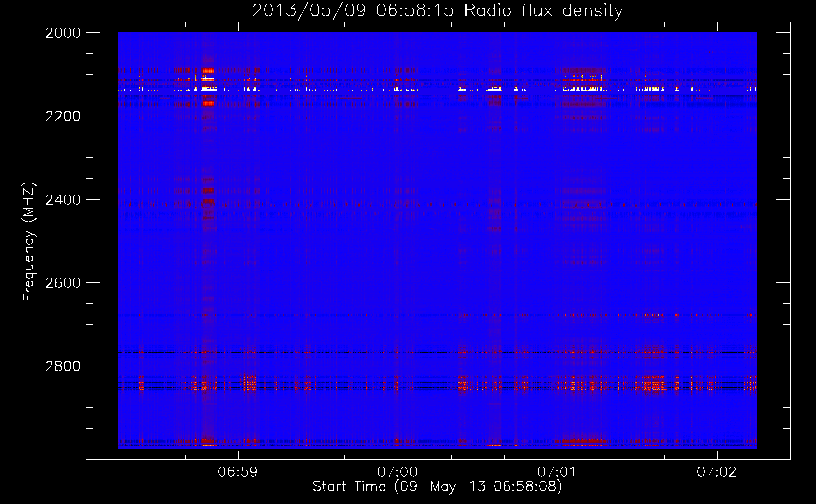Click the 07:00 time tick label
This screenshot has width=816, height=504.
tap(397, 472)
